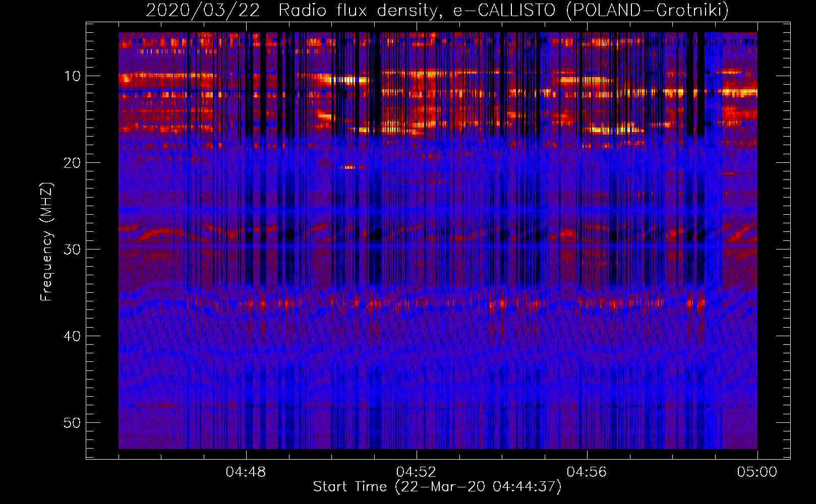Click the 10 MHz frequency tick label
Image resolution: width=816 pixels, height=504 pixels.
73,76
